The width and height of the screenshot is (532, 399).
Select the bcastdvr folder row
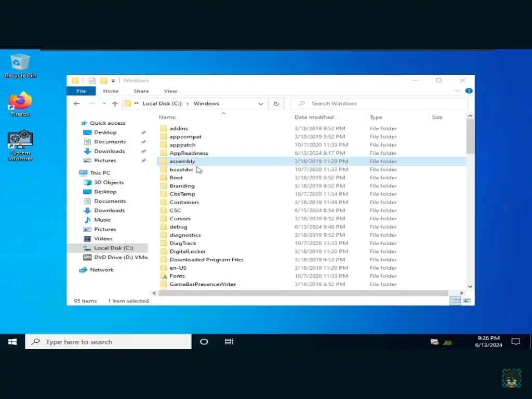312,169
